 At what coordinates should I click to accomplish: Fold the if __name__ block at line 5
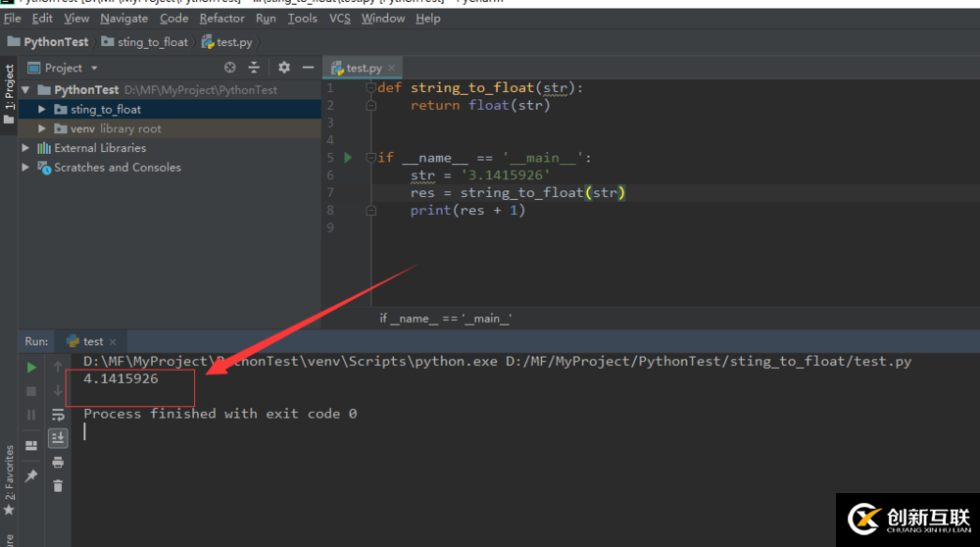[x=370, y=158]
